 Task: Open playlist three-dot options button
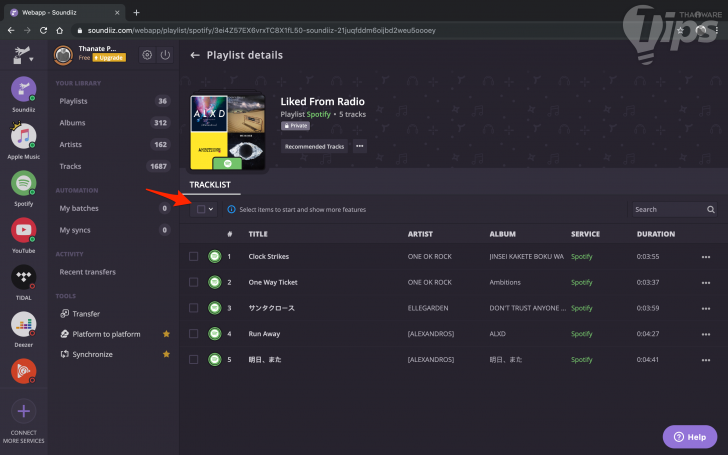(x=359, y=146)
